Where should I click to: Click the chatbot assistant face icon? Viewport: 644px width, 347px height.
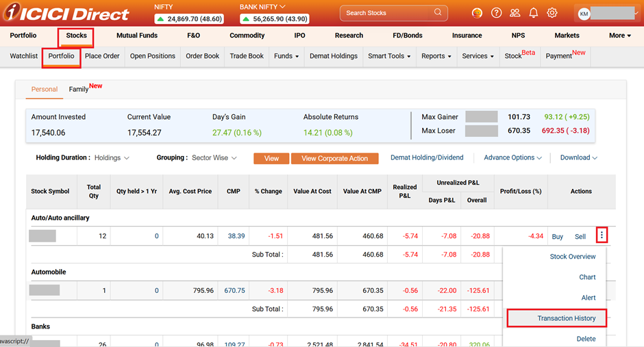tap(477, 13)
